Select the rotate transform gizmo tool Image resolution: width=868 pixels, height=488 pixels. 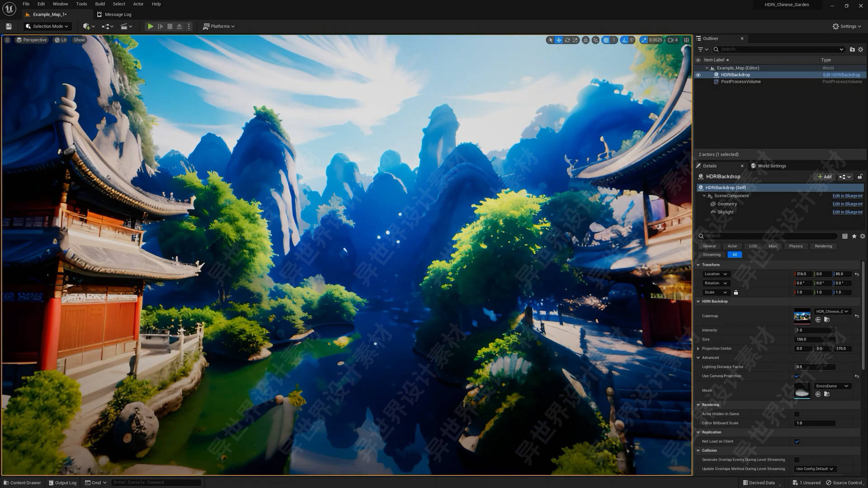click(x=567, y=40)
